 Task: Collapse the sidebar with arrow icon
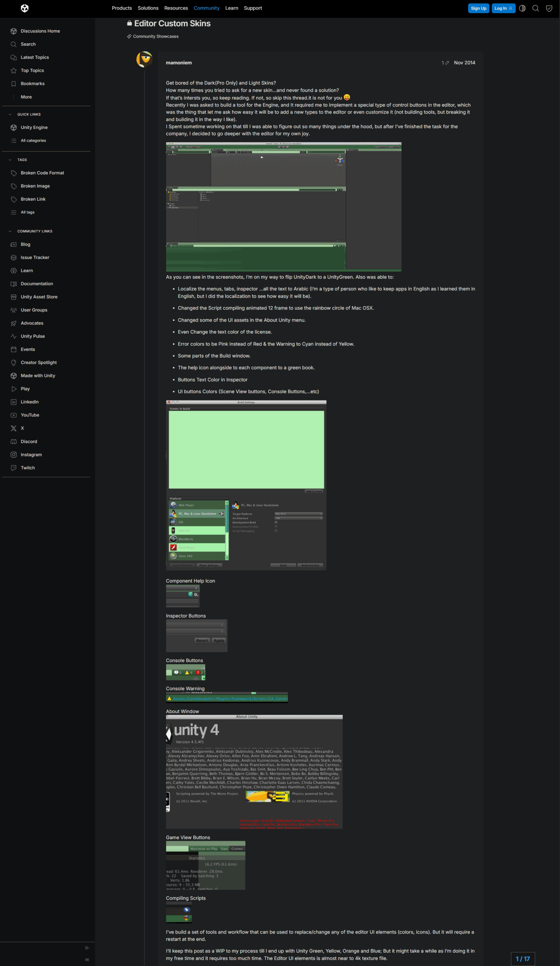87,948
